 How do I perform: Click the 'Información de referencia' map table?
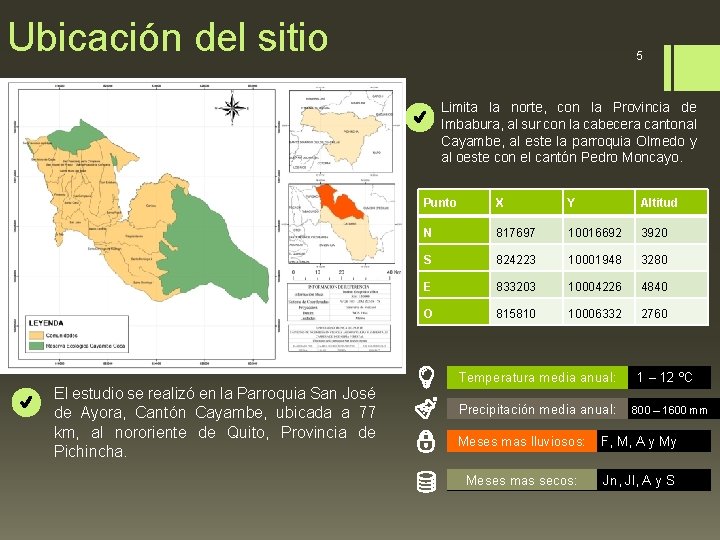click(339, 302)
